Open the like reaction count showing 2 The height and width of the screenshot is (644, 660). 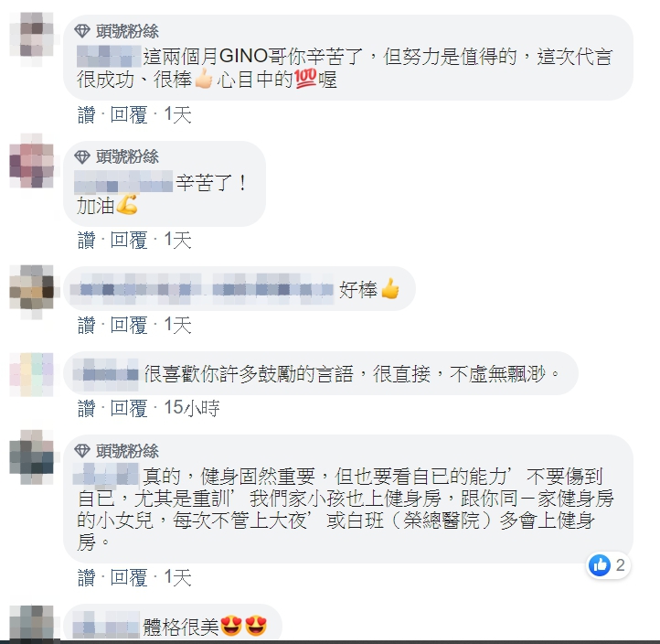click(x=608, y=565)
